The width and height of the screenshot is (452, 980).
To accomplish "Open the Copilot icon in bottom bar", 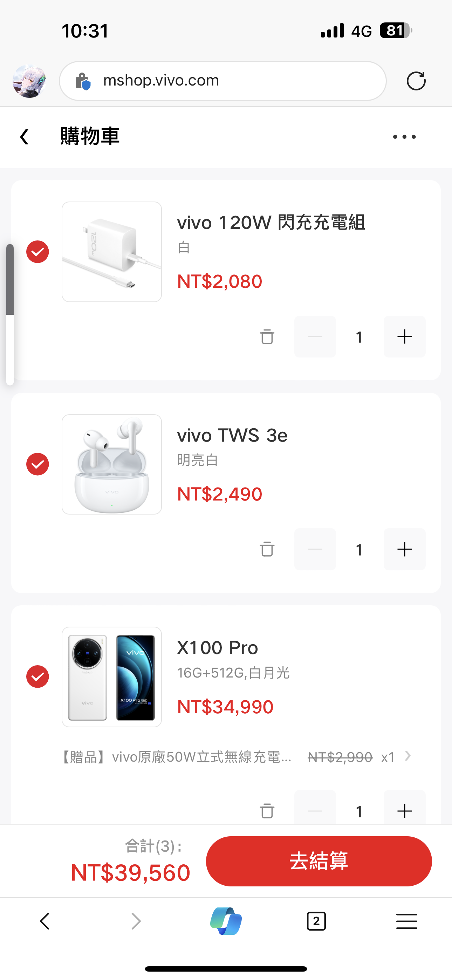I will (226, 921).
